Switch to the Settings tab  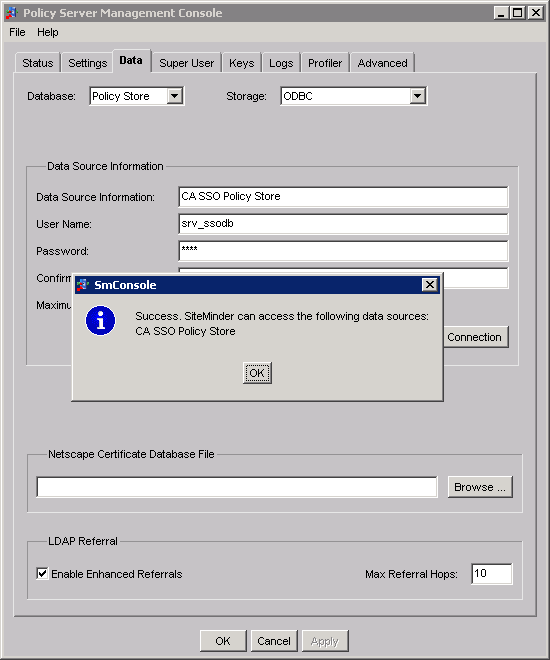[x=88, y=63]
